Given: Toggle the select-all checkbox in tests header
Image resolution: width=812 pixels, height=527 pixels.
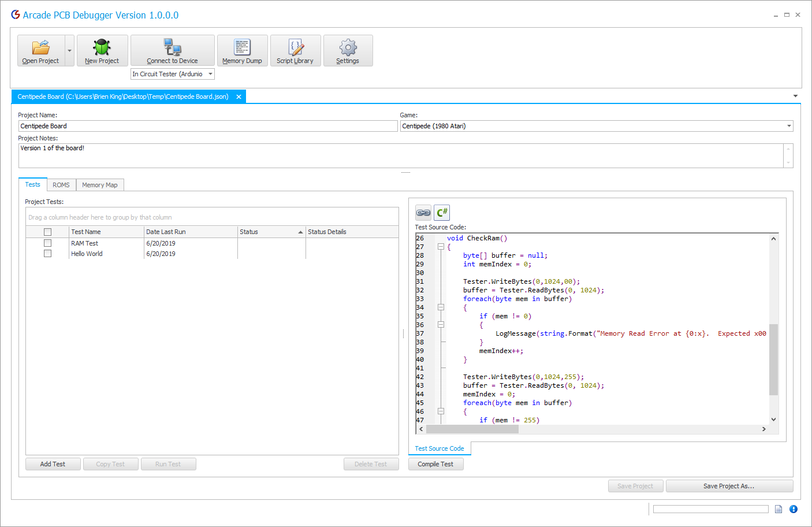Looking at the screenshot, I should point(48,232).
